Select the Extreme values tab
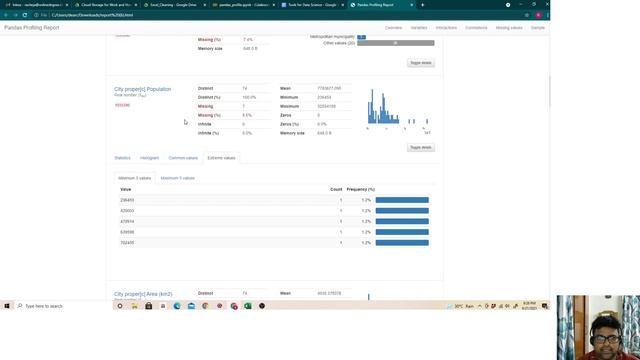Screen dimensions: 640x360 [221, 158]
